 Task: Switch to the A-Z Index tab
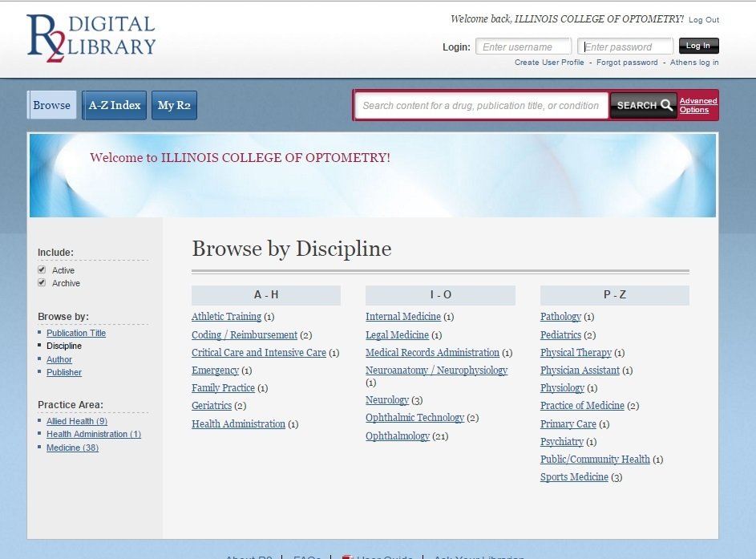coord(115,104)
